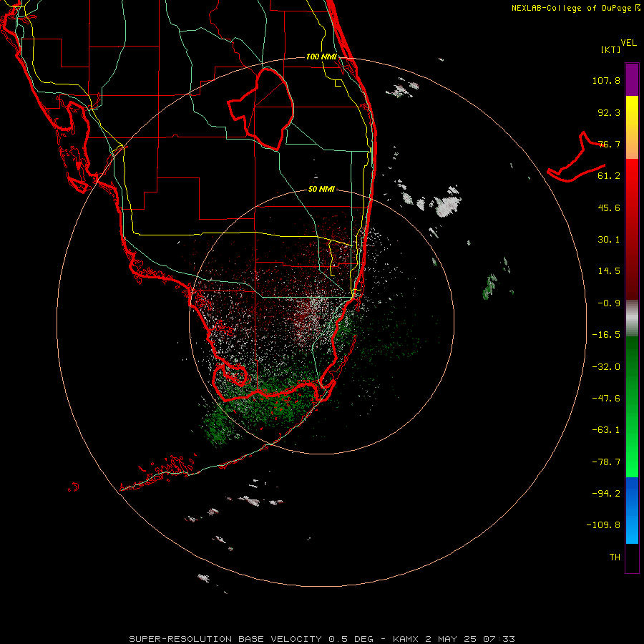Image resolution: width=644 pixels, height=644 pixels.
Task: Click the Bahamas island outline east of Florida
Action: tap(576, 157)
